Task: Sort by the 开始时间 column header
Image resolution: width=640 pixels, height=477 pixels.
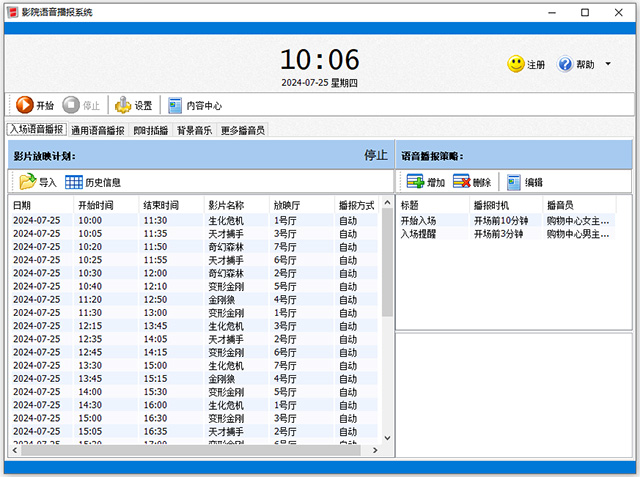Action: pyautogui.click(x=95, y=205)
